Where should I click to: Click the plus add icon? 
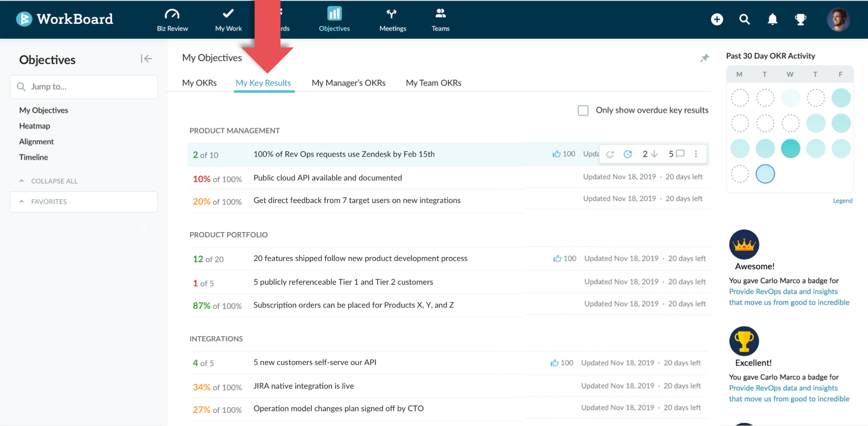(x=717, y=19)
